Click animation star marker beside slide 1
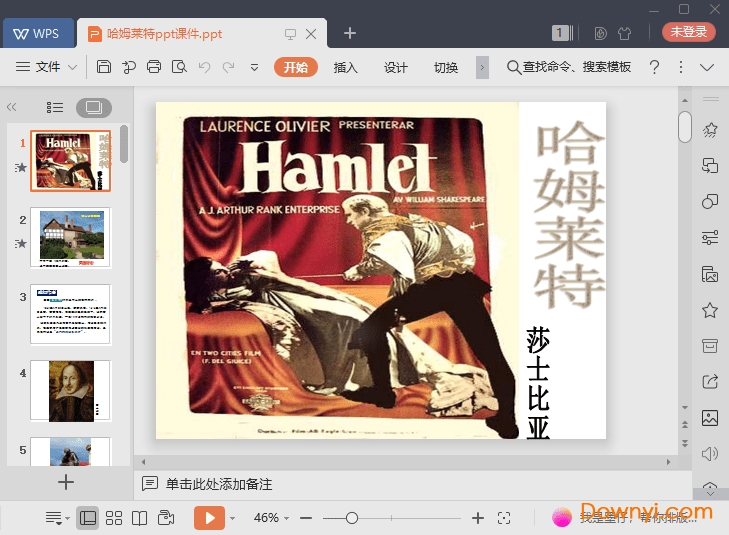This screenshot has height=535, width=729. [x=21, y=167]
